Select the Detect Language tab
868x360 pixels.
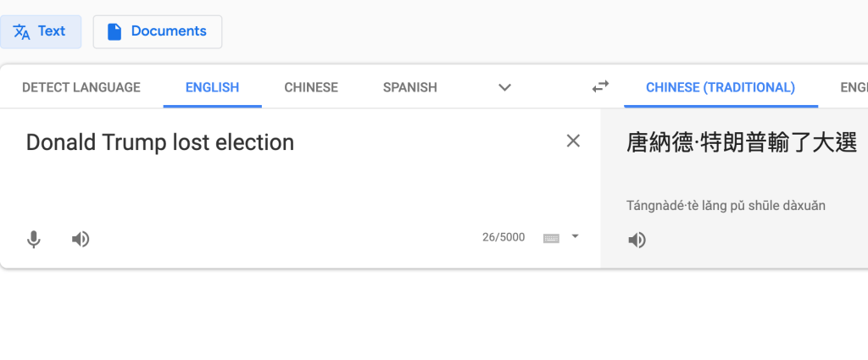click(x=81, y=87)
